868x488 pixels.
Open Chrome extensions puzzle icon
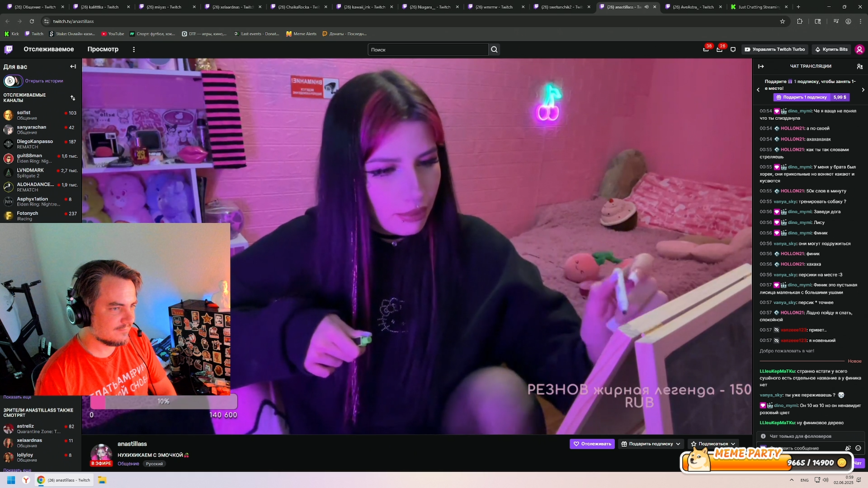click(x=800, y=21)
